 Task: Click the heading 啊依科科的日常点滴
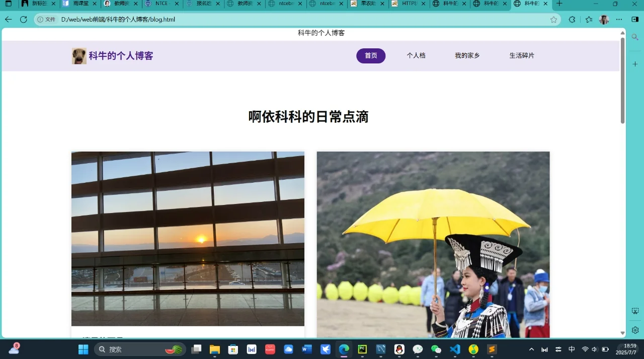tap(308, 117)
